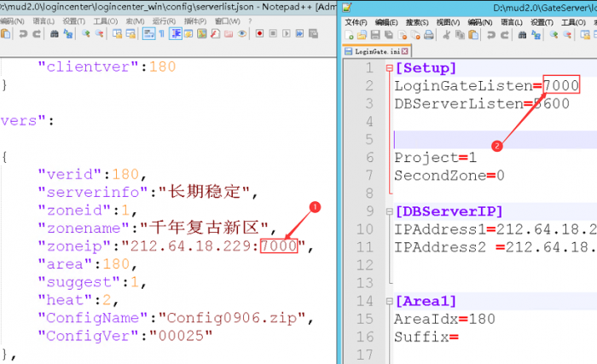
Task: Click the Cut scissors icon
Action: [447, 35]
